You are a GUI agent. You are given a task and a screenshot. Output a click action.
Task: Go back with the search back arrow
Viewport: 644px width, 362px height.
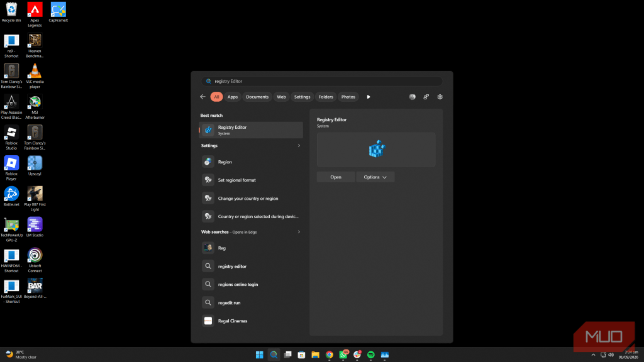[203, 97]
